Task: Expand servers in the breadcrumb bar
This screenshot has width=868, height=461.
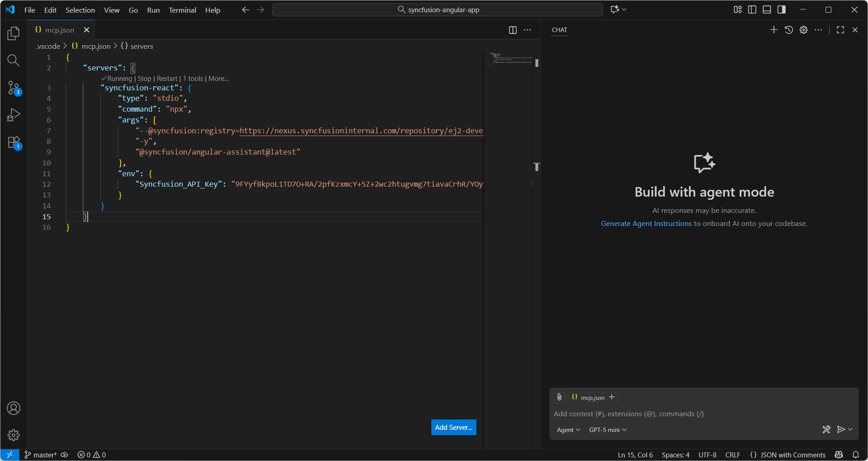Action: (142, 46)
